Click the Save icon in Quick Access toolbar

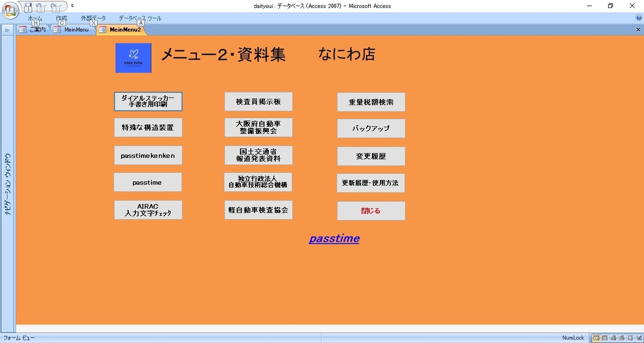pyautogui.click(x=28, y=6)
